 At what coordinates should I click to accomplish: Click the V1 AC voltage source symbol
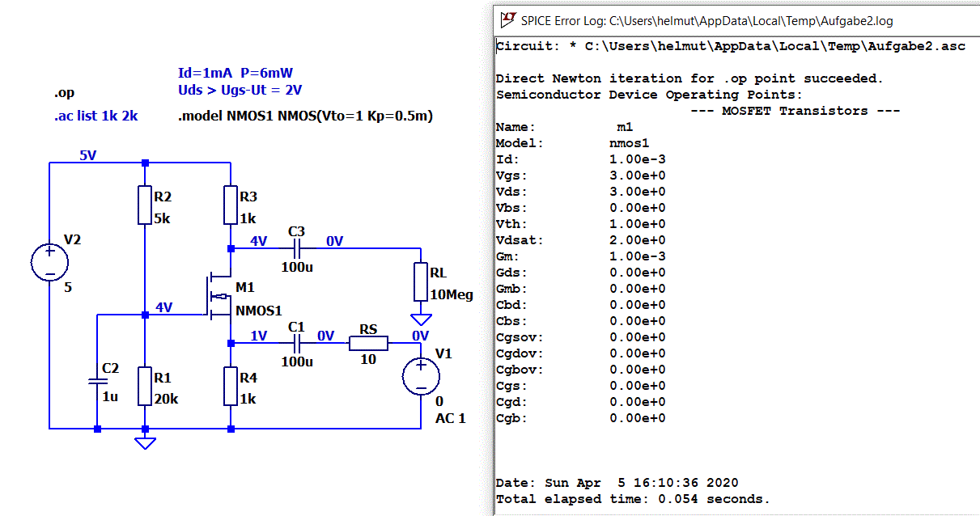click(x=422, y=376)
